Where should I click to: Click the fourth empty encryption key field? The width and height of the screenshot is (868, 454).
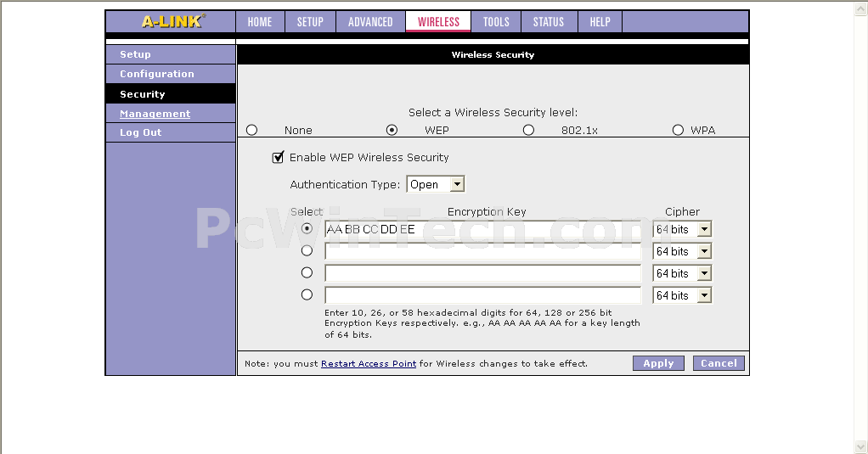coord(482,295)
